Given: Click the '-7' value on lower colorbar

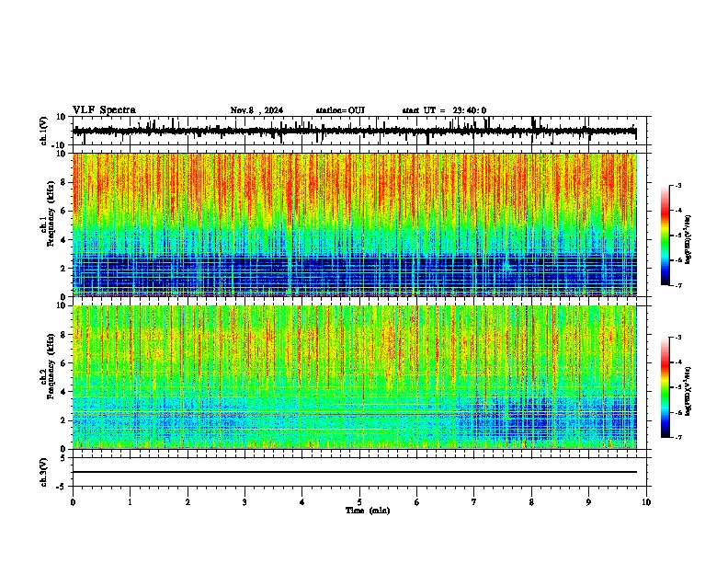Looking at the screenshot, I should pos(677,437).
